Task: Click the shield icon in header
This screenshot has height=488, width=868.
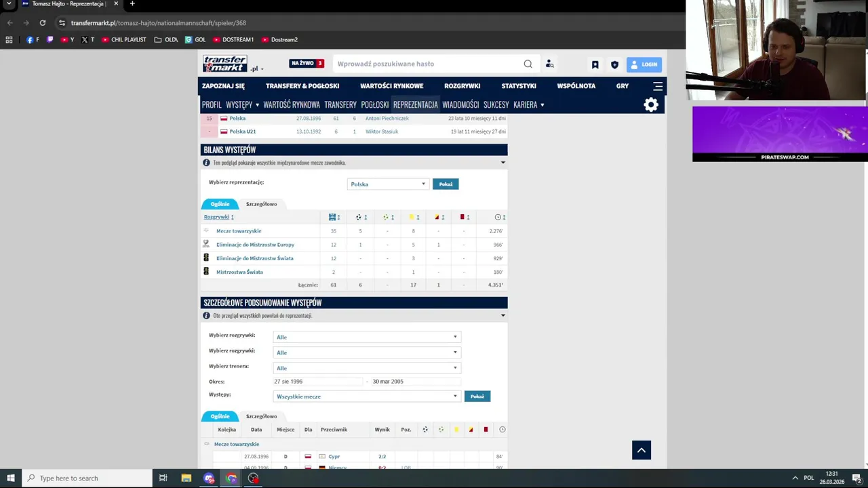Action: coord(614,64)
